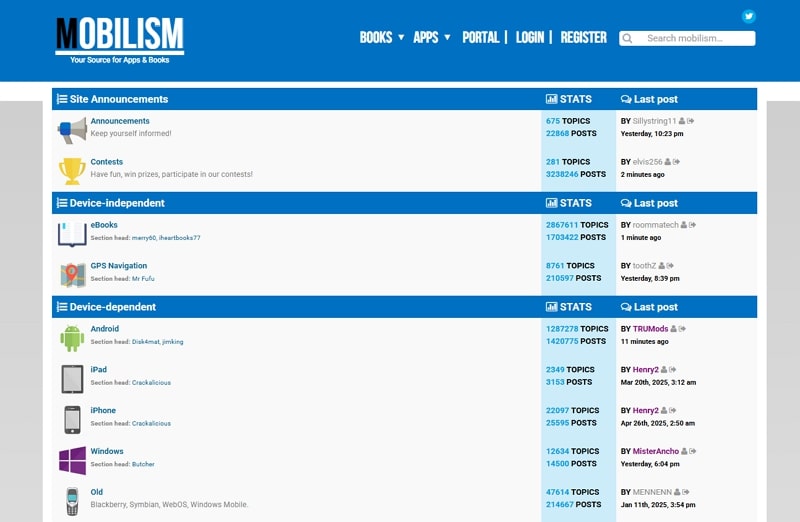Open the Contests forum
This screenshot has height=522, width=800.
pos(107,162)
